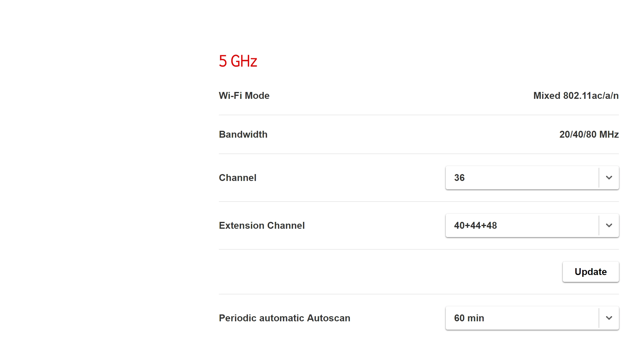Click the red 5 GHz section heading

pos(238,61)
